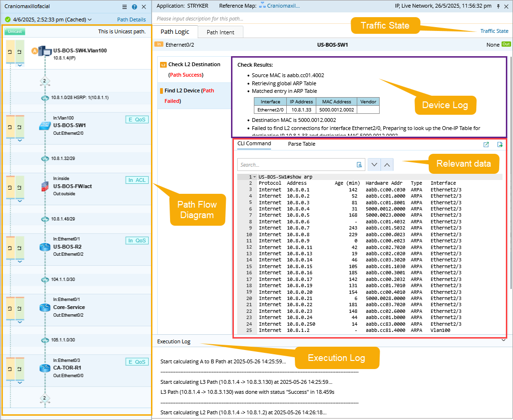
Task: Click the pop-out icon above CLI output
Action: [x=486, y=144]
